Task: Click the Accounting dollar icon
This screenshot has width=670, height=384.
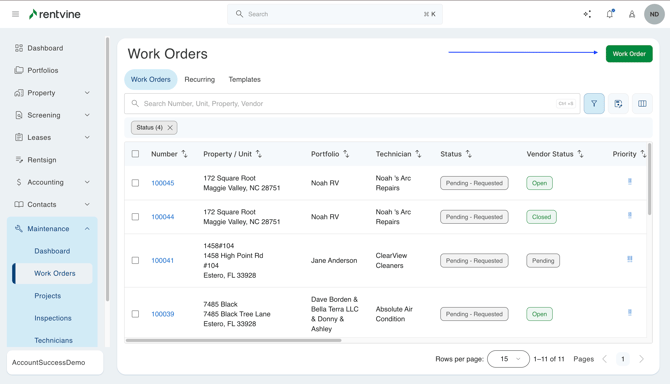Action: click(x=19, y=182)
